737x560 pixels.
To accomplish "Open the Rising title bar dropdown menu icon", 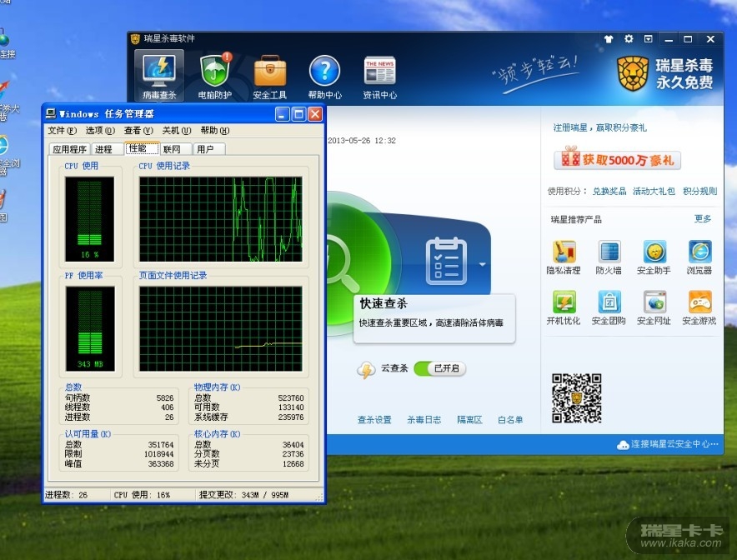I will coord(648,39).
